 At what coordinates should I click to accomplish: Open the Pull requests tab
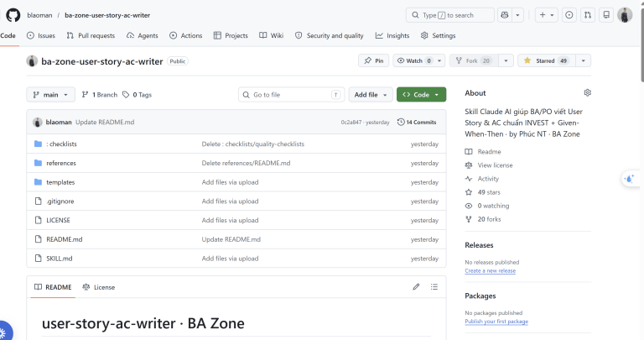pos(91,36)
